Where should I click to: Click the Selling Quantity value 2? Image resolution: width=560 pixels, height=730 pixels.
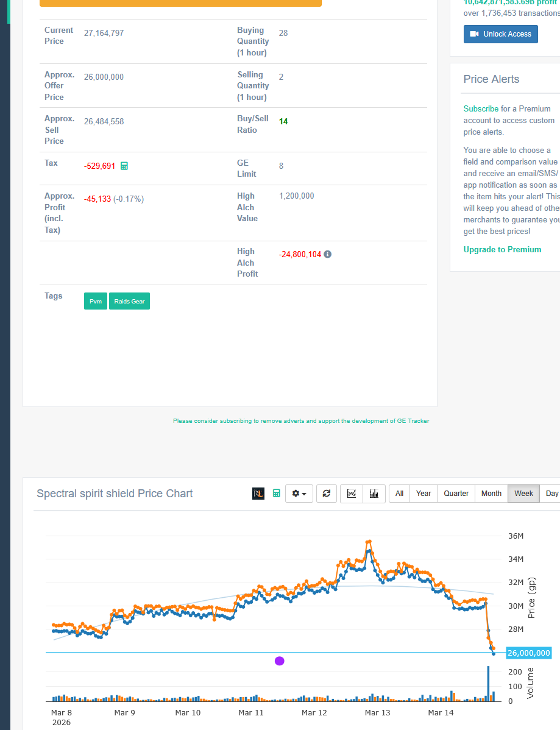281,77
